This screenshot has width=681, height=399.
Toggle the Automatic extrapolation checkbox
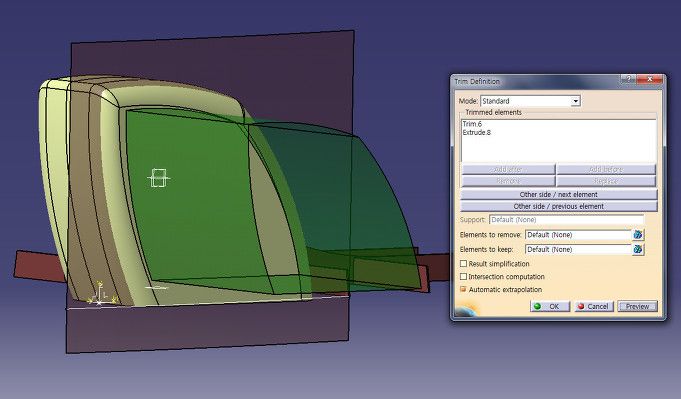pos(463,289)
